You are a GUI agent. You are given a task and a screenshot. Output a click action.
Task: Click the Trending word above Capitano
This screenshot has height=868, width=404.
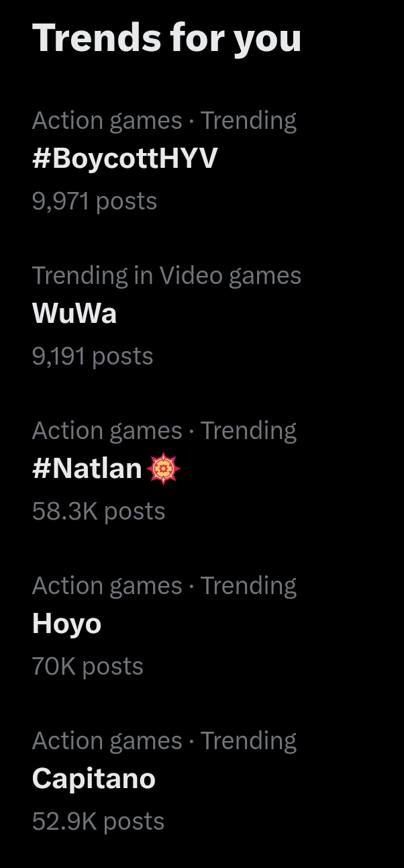pyautogui.click(x=248, y=741)
